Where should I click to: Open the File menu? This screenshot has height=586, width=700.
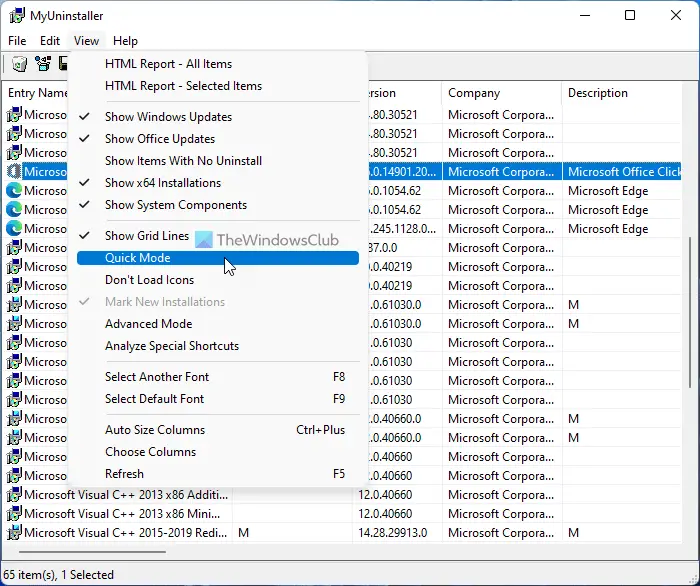click(x=17, y=41)
